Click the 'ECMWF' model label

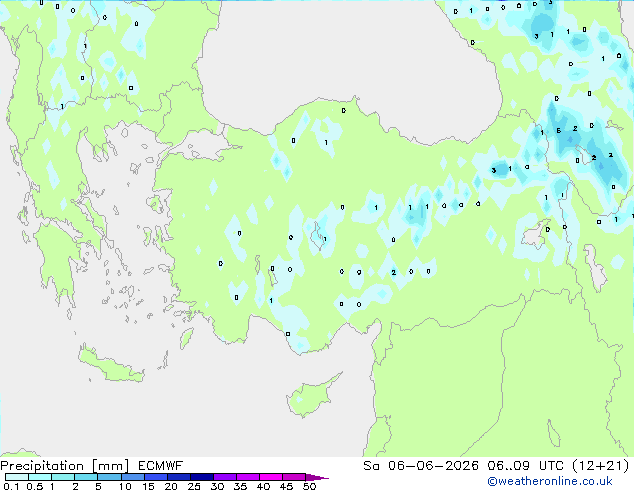[x=161, y=466]
